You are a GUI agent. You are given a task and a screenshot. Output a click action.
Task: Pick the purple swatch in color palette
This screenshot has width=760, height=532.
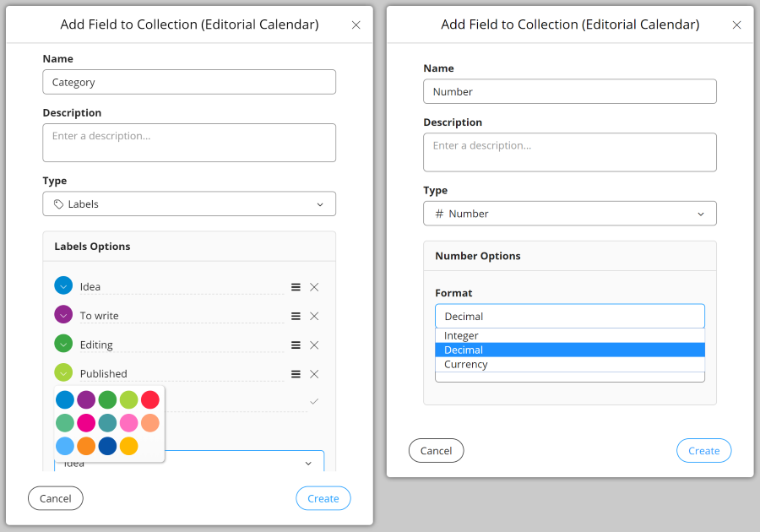[x=86, y=399]
